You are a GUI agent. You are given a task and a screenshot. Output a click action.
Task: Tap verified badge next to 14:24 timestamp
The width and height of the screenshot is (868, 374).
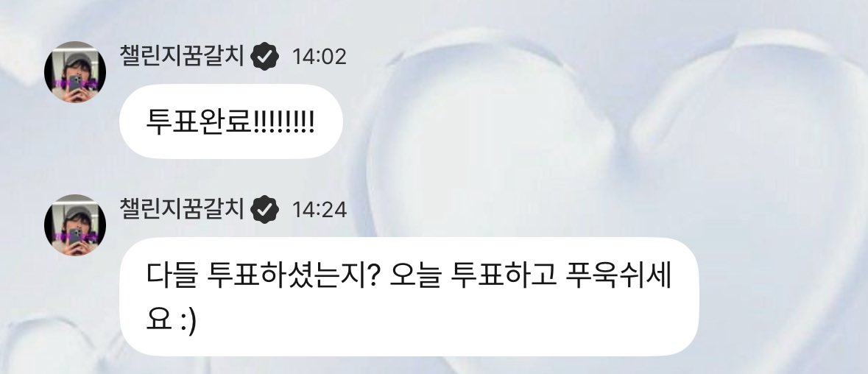tap(265, 210)
